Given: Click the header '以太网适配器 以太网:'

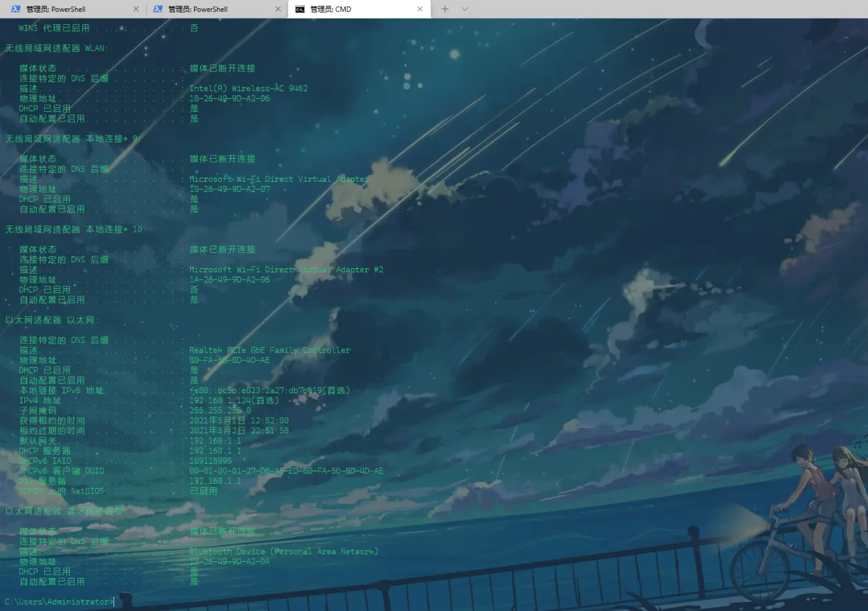Looking at the screenshot, I should (52, 320).
